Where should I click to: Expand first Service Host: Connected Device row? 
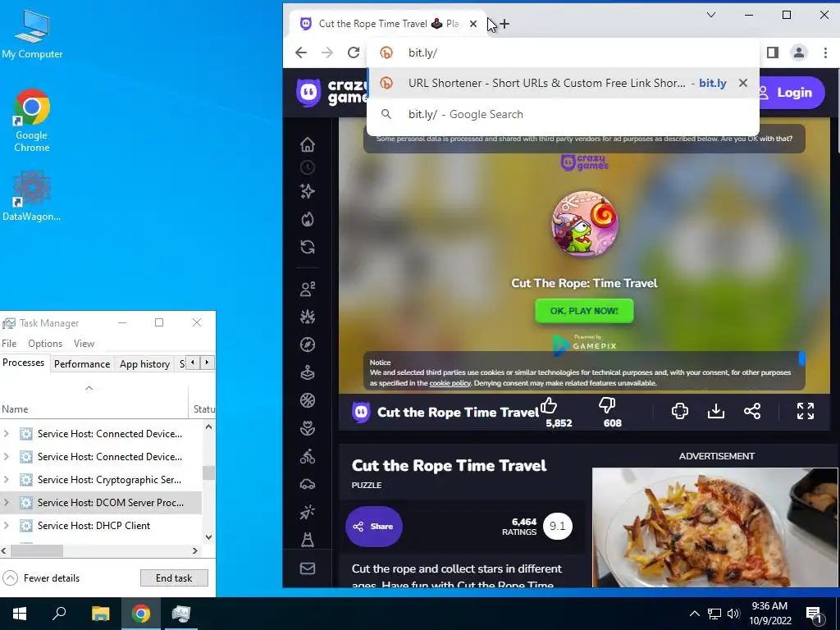6,433
